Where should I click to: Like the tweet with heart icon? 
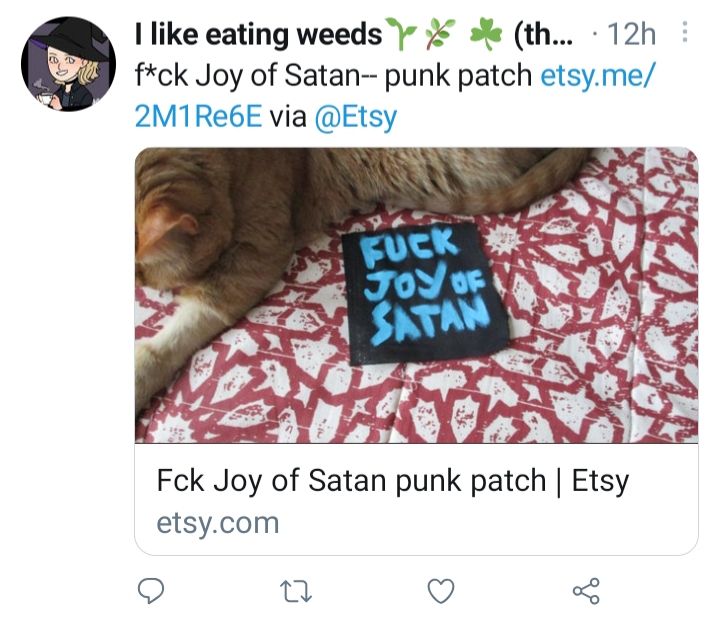pyautogui.click(x=441, y=591)
